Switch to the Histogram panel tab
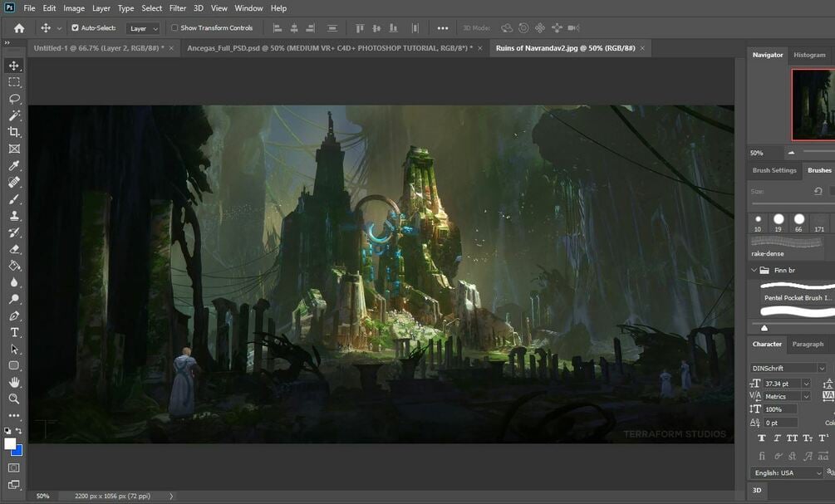Image resolution: width=835 pixels, height=504 pixels. tap(809, 55)
